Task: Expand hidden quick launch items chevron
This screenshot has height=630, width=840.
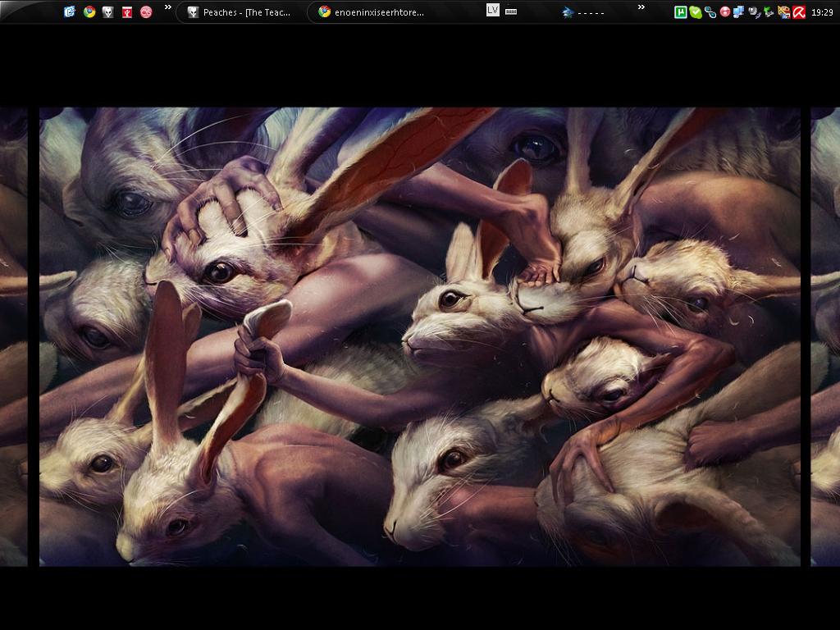Action: click(x=167, y=7)
